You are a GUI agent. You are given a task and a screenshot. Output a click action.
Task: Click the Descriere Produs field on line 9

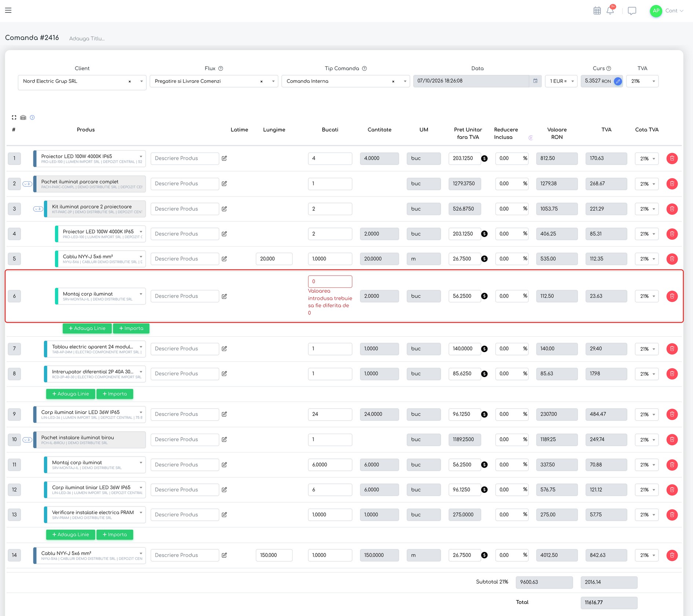pyautogui.click(x=185, y=414)
